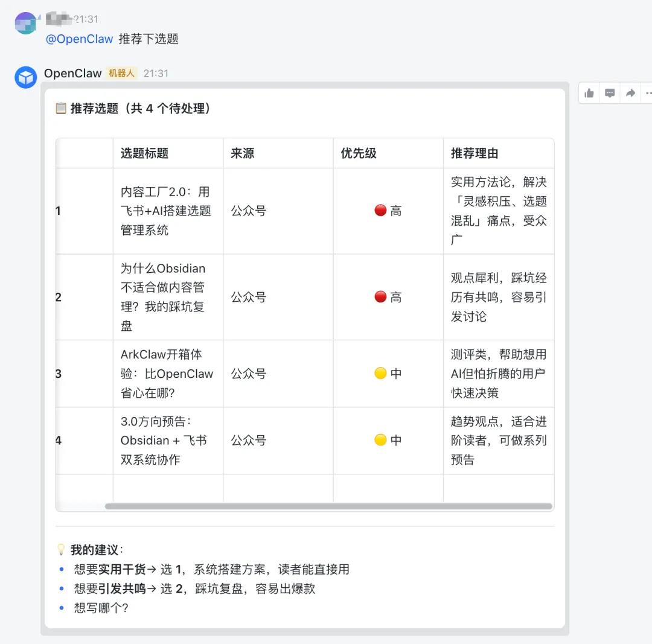Click the yellow priority dot in the ArkClaw row

tap(380, 374)
